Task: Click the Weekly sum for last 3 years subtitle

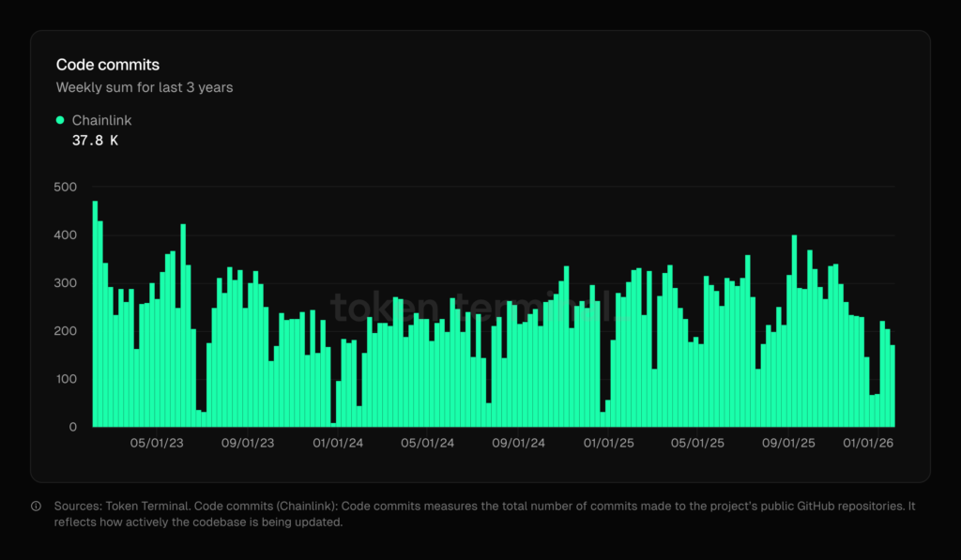Action: 145,87
